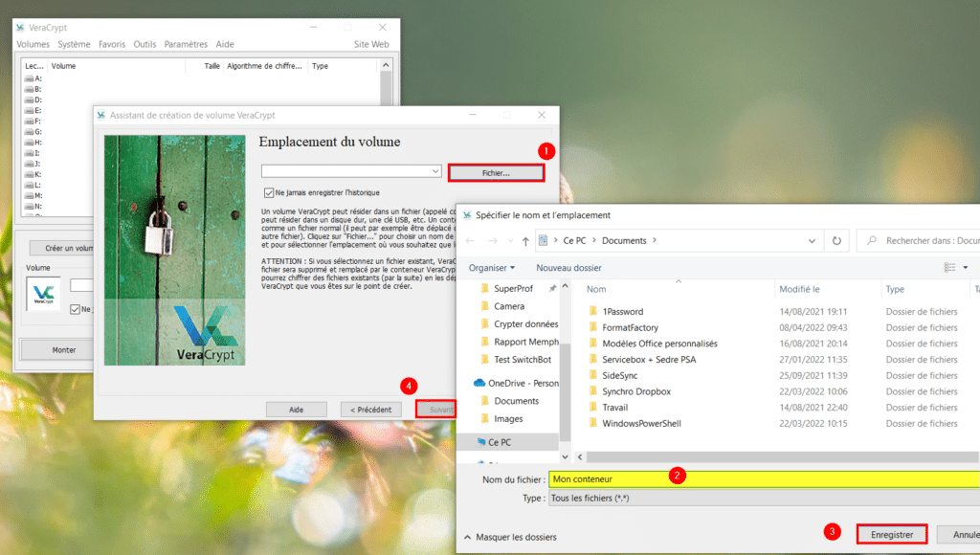Select Images under OneDrive in the sidebar
The width and height of the screenshot is (980, 555).
point(508,419)
